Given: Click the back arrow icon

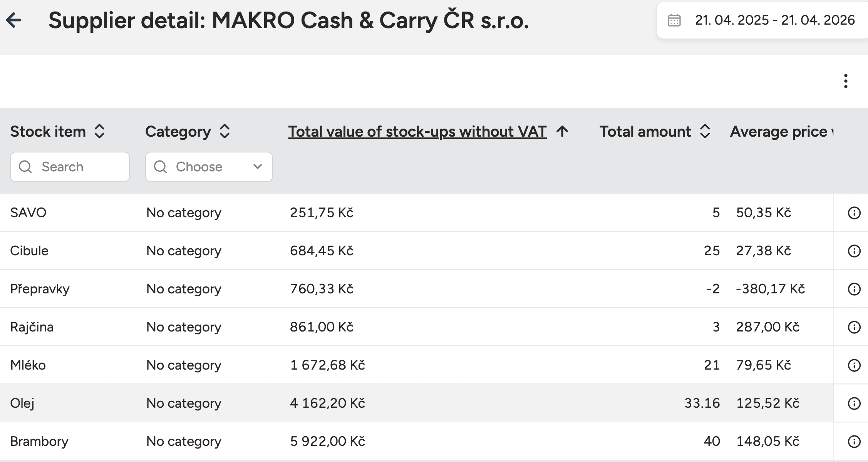Looking at the screenshot, I should click(x=14, y=20).
